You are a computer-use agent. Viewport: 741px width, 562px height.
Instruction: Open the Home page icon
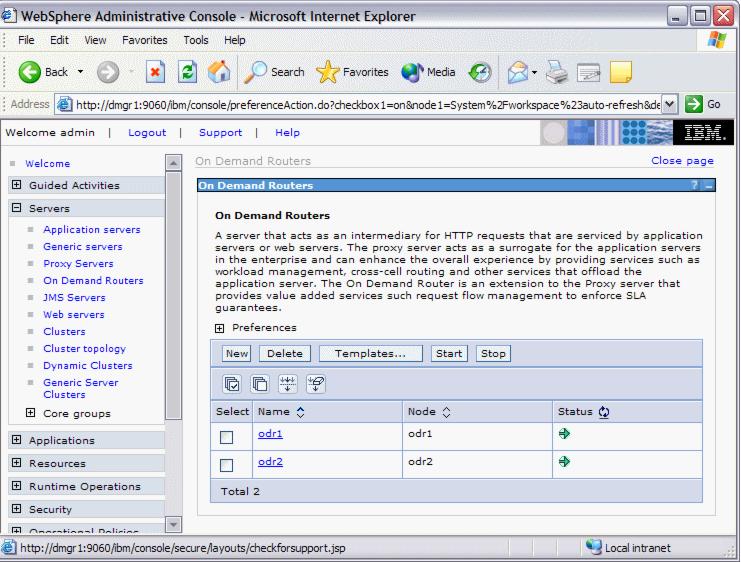tap(219, 72)
